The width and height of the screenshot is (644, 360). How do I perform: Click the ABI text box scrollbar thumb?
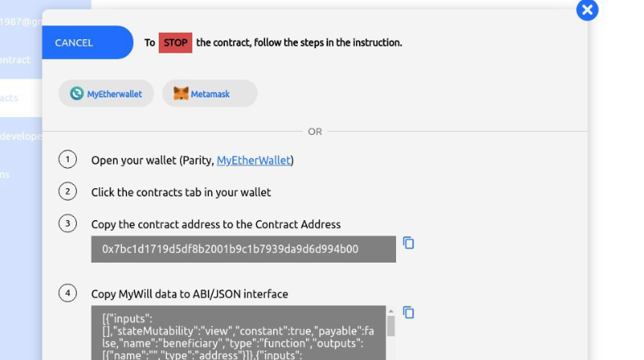391,326
